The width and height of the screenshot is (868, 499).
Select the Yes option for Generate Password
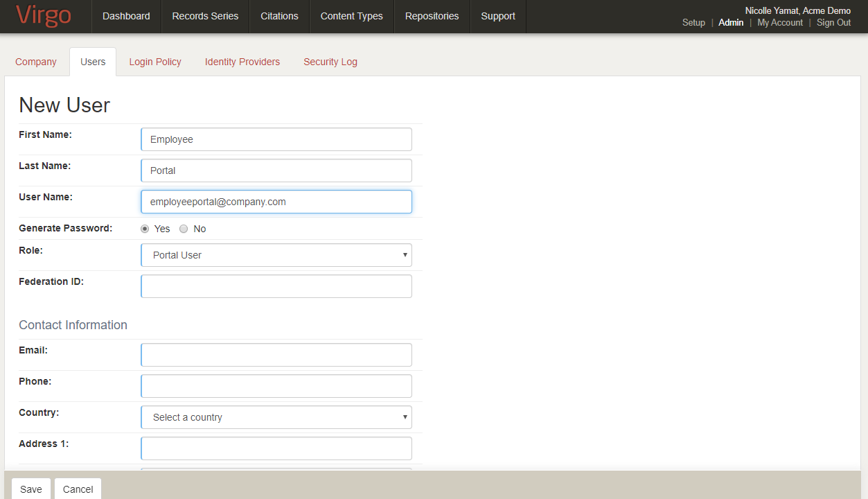coord(145,228)
